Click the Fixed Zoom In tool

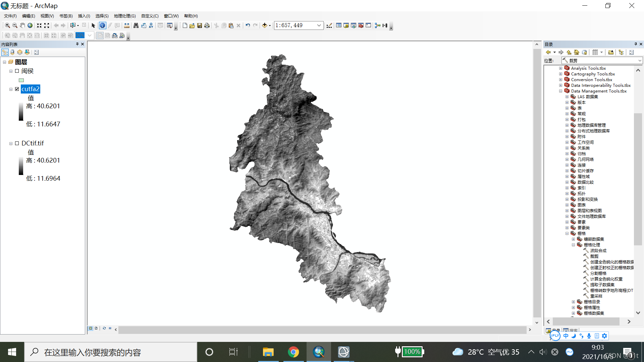(x=39, y=25)
